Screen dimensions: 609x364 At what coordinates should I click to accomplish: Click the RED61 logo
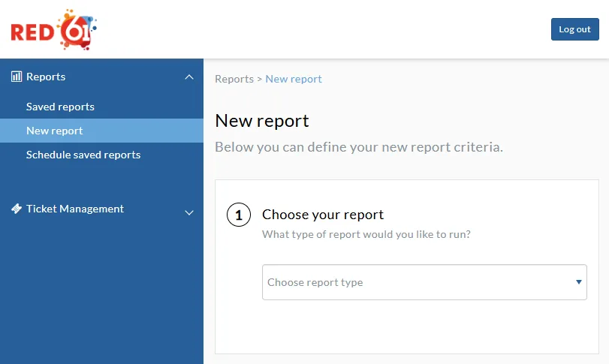[x=54, y=30]
